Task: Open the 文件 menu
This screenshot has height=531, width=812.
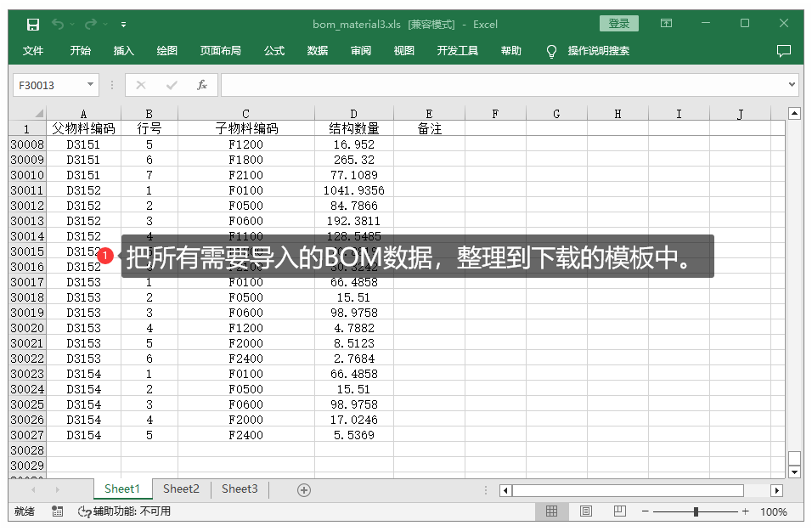Action: click(x=33, y=51)
